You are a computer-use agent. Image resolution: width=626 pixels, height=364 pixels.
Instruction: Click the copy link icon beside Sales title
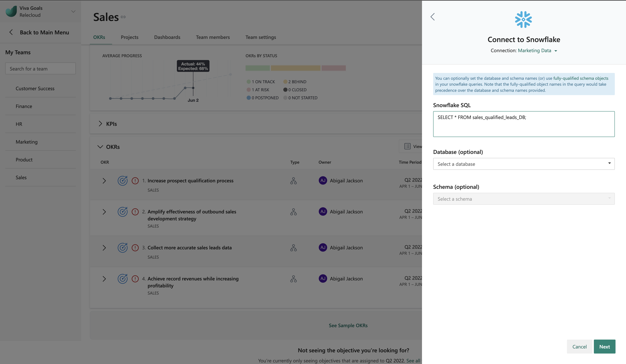(123, 17)
